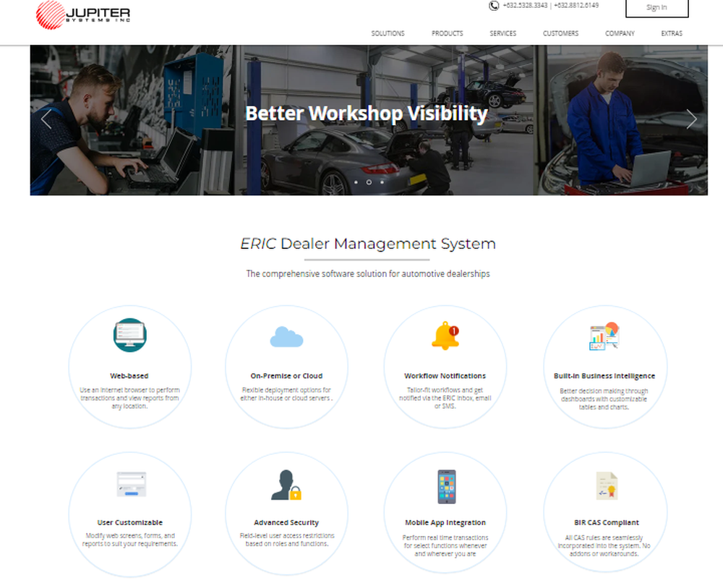Click the BIR CAS Compliant certificate icon
Image resolution: width=723 pixels, height=588 pixels.
(607, 485)
